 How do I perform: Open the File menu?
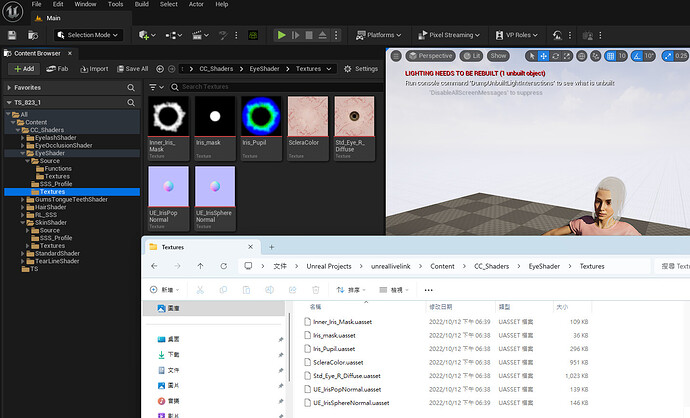37,4
